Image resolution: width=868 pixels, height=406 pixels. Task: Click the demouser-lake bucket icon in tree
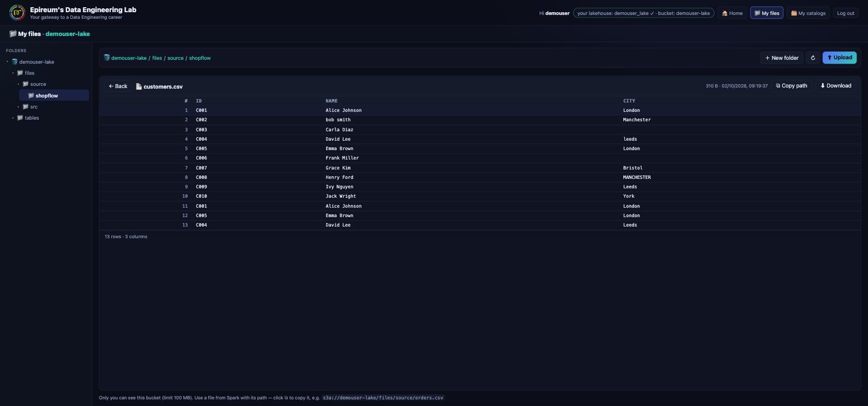[x=14, y=62]
